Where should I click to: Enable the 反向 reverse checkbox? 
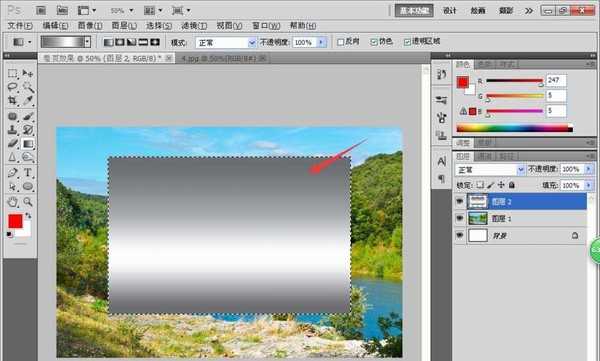pos(340,42)
